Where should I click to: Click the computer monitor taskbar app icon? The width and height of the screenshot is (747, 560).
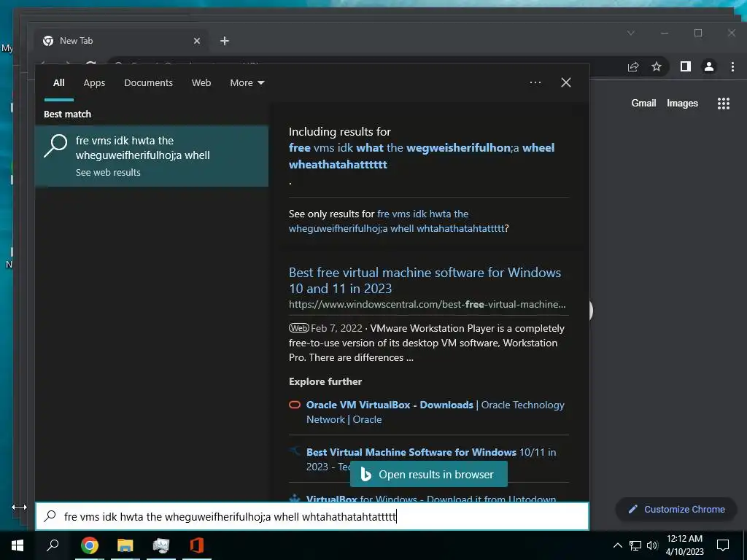[x=161, y=545]
